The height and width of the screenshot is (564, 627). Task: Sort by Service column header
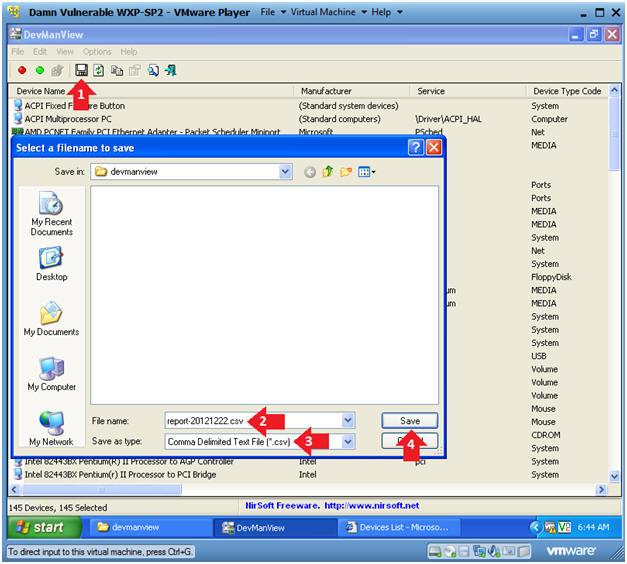point(468,91)
